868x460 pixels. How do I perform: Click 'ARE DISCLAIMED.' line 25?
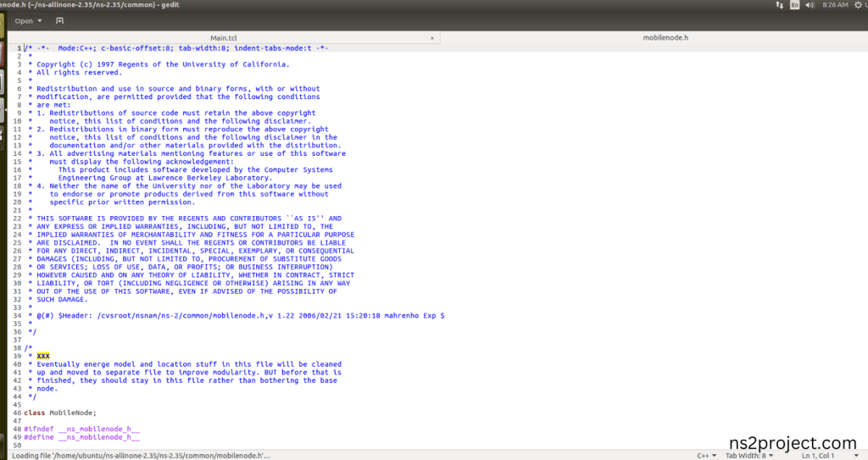[187, 242]
